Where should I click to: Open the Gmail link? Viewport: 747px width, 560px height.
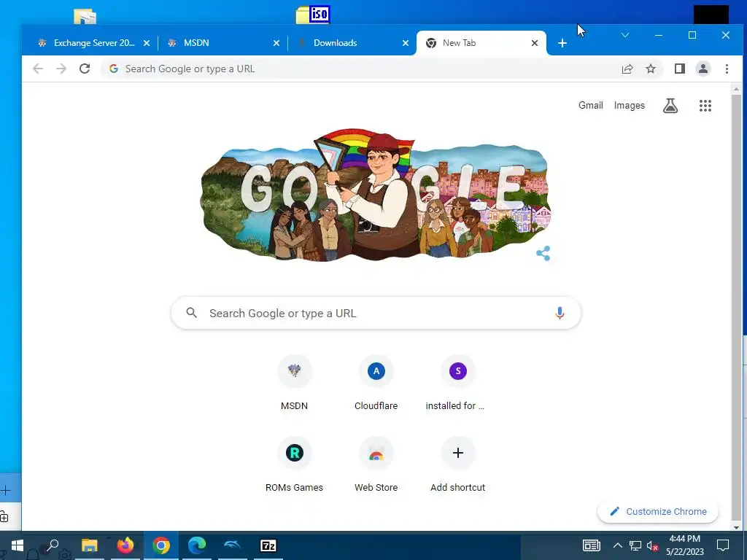tap(591, 105)
